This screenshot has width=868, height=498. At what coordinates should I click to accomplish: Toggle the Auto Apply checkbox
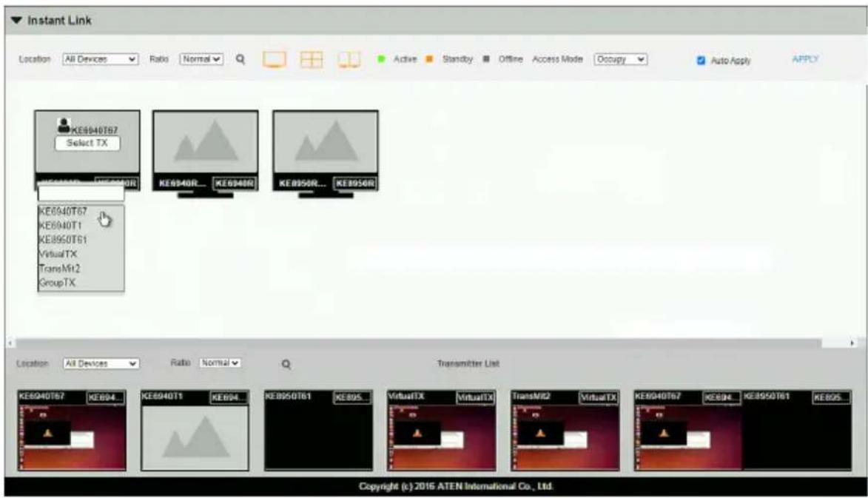[701, 61]
